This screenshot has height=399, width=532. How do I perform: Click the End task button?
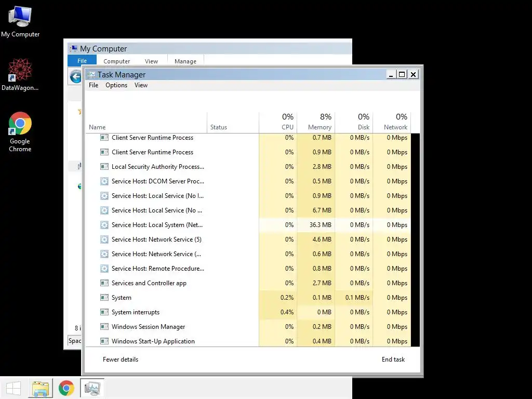(393, 360)
